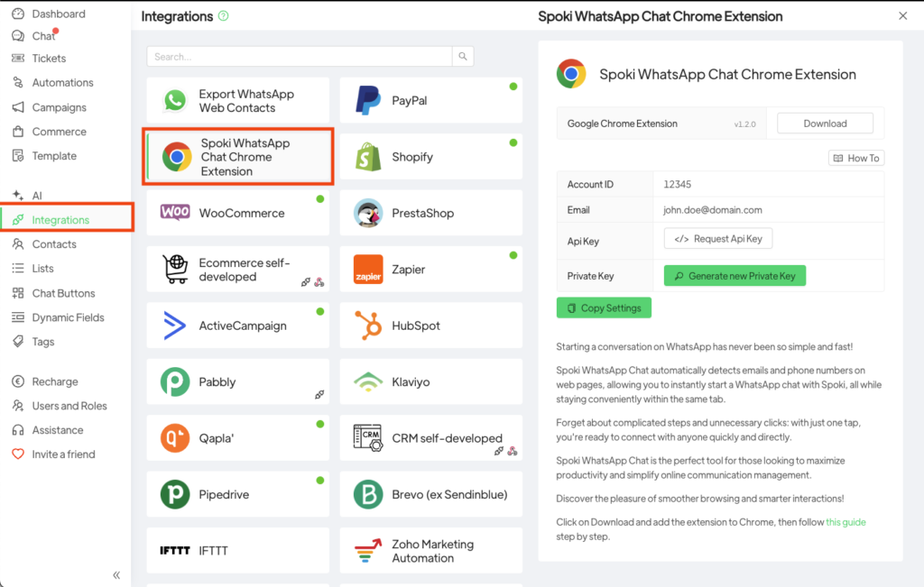Select the HubSpot integration

pos(430,326)
